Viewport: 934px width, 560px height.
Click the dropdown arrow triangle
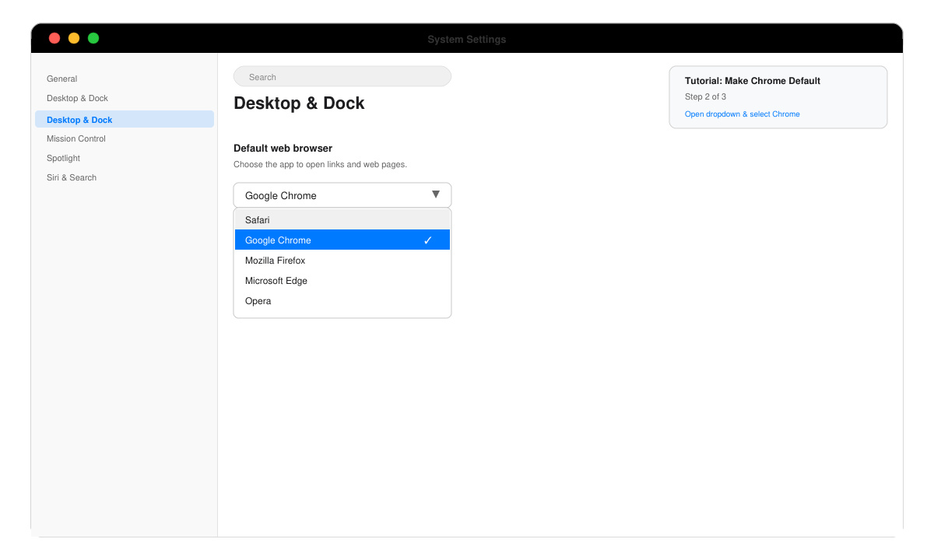click(436, 194)
